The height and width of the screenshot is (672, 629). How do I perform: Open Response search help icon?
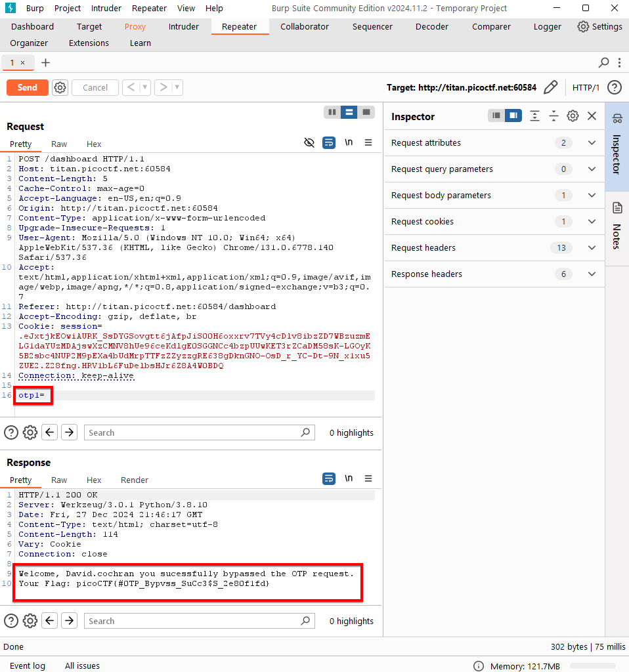11,621
